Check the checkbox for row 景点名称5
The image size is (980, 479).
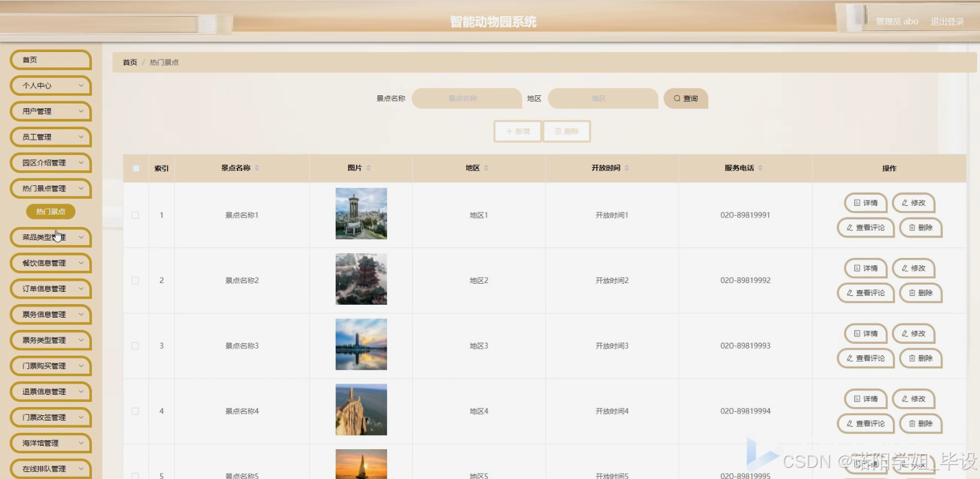pyautogui.click(x=135, y=476)
